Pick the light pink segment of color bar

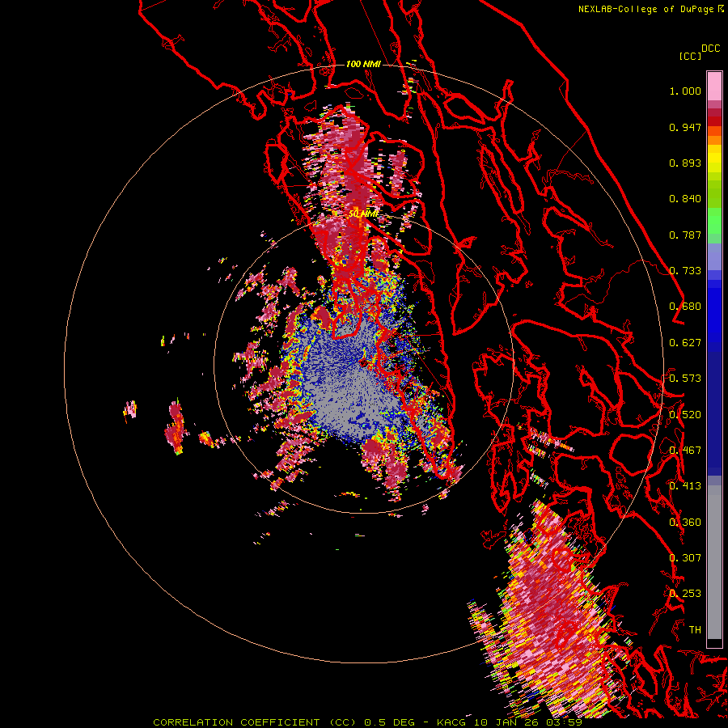(x=714, y=87)
